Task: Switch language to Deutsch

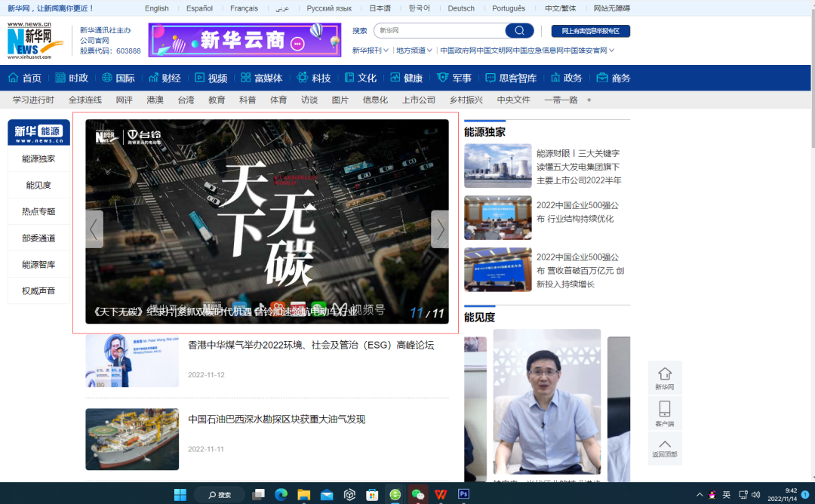Action: click(461, 8)
